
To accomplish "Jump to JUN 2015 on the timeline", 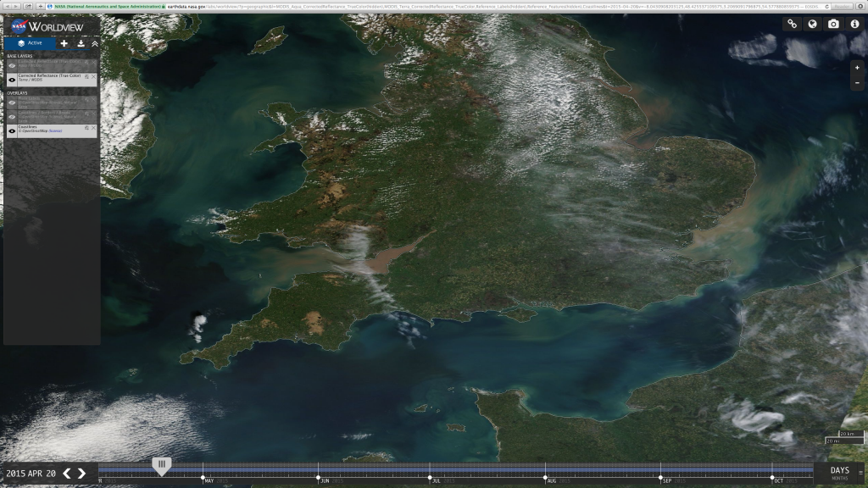I will (325, 481).
